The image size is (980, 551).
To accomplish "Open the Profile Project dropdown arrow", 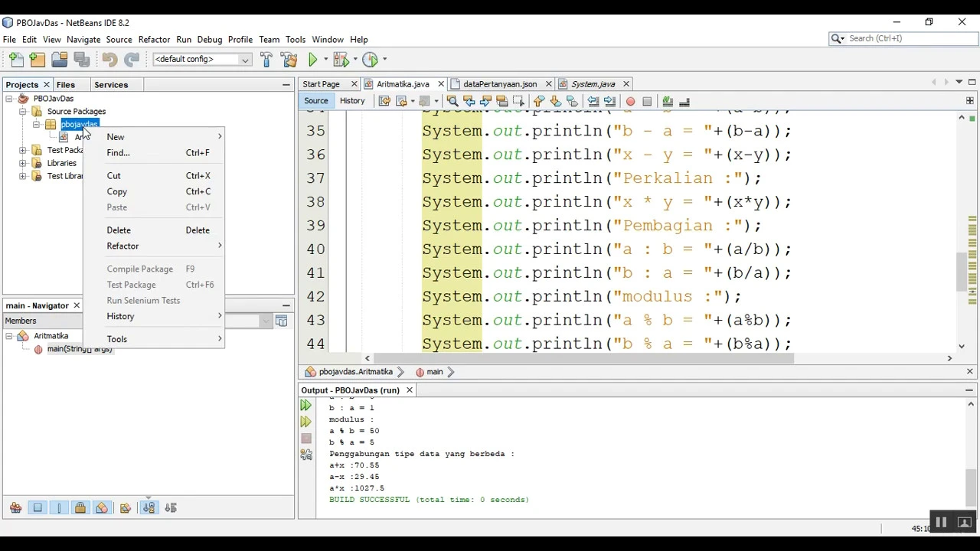I will pos(384,59).
